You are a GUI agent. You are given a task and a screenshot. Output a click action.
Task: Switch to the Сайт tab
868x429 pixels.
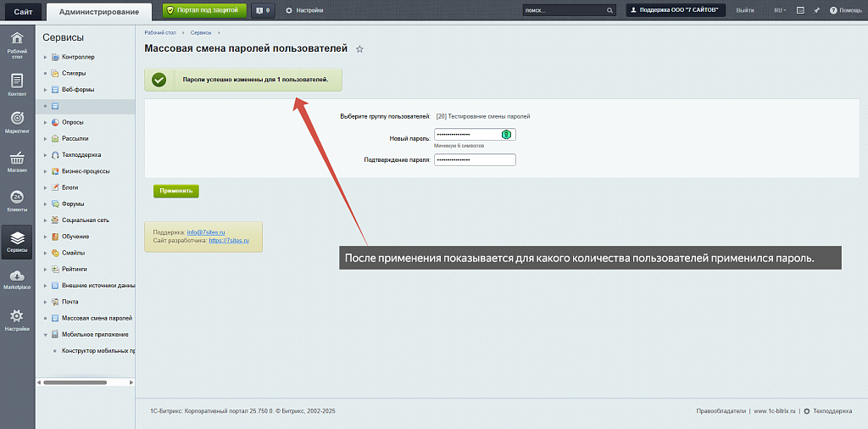click(23, 11)
